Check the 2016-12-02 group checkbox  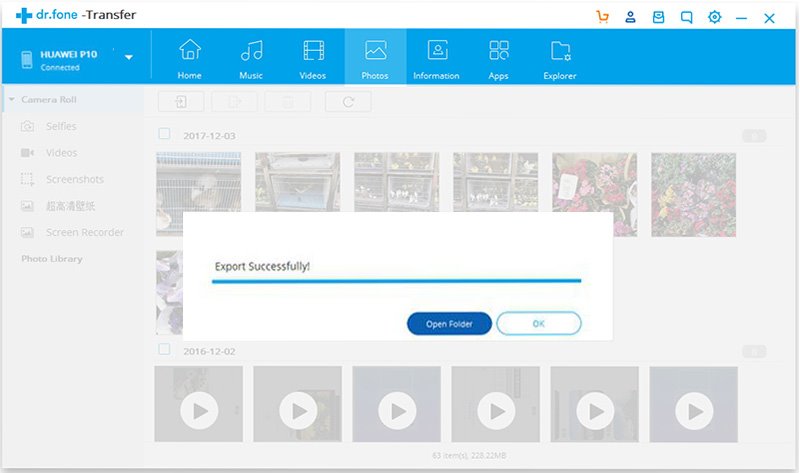click(164, 350)
